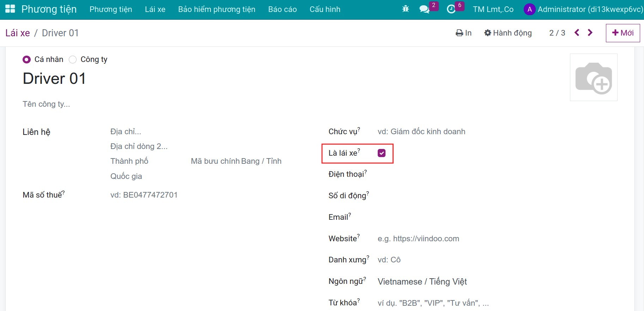
Task: Select the Cá nhân radio option
Action: pyautogui.click(x=26, y=60)
